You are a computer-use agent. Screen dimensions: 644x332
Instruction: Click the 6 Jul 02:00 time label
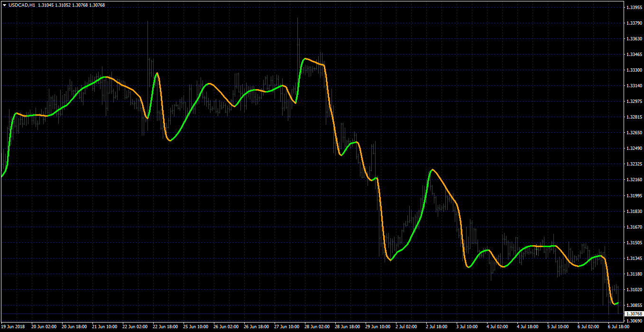(589, 327)
